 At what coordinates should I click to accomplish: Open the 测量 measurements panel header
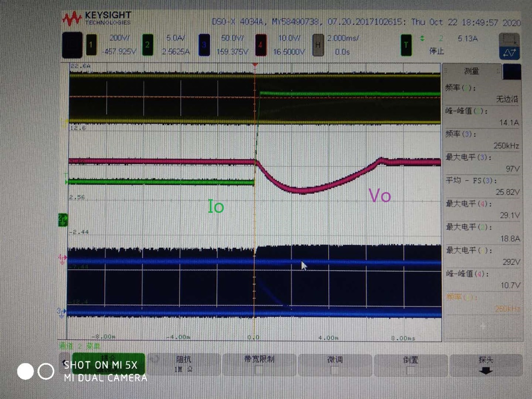[x=472, y=71]
